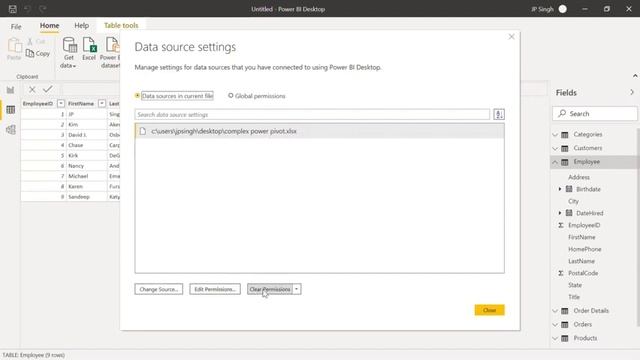Select the complex power pivot.xlsx data source

[x=320, y=131]
